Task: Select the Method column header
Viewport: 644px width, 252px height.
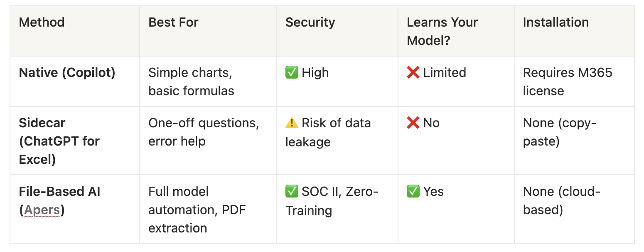Action: pyautogui.click(x=42, y=22)
